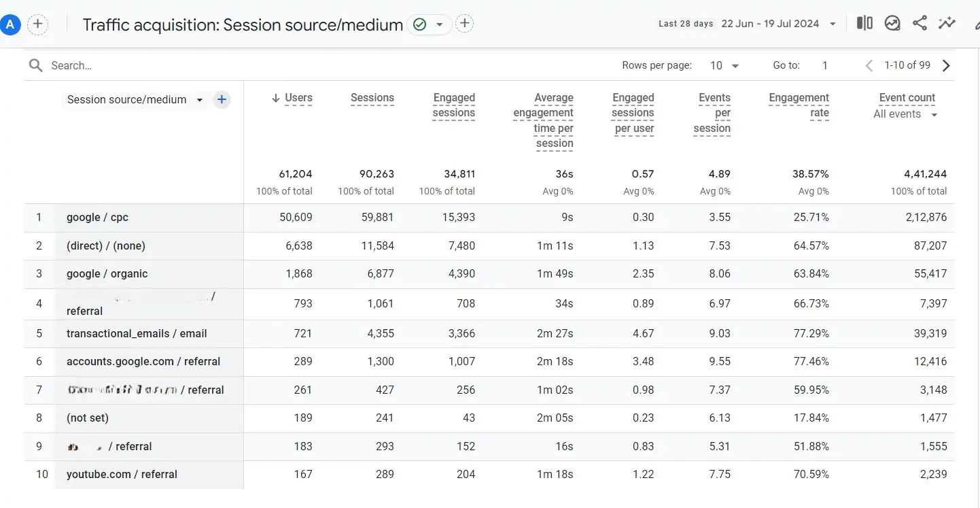Screen dimensions: 980x508
Task: Open the Insights sparkle icon
Action: click(x=947, y=22)
